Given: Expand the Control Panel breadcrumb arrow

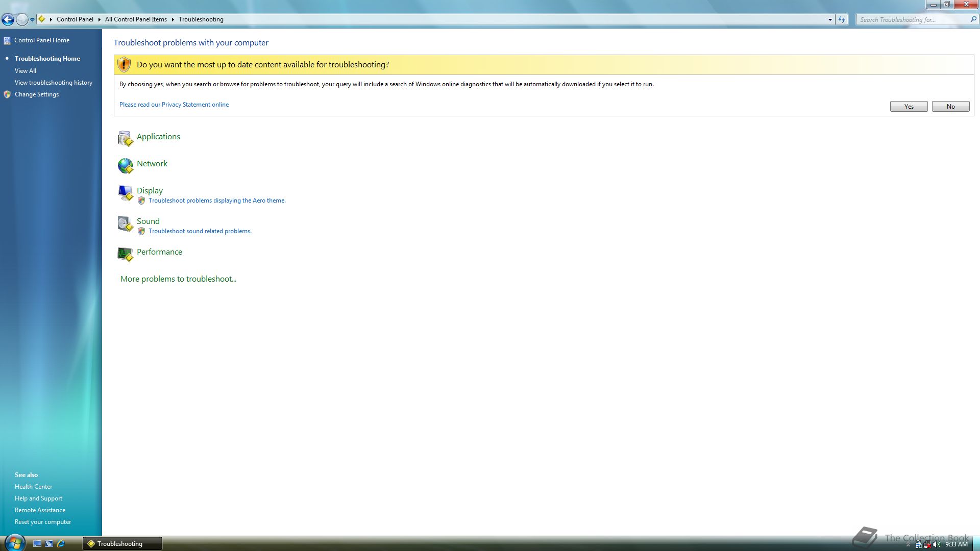Looking at the screenshot, I should (x=99, y=19).
